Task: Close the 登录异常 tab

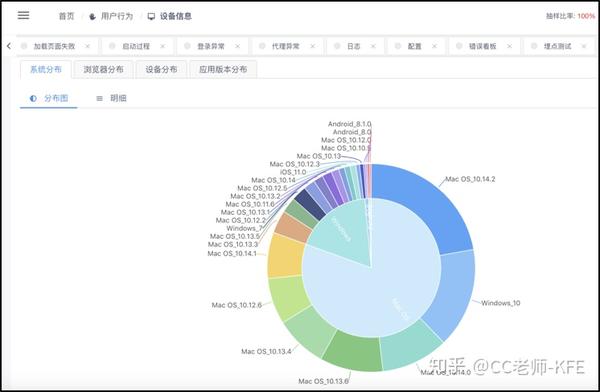Action: [238, 46]
